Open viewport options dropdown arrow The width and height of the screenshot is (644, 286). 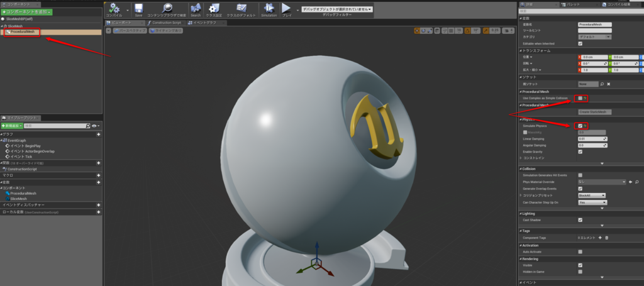(x=108, y=31)
